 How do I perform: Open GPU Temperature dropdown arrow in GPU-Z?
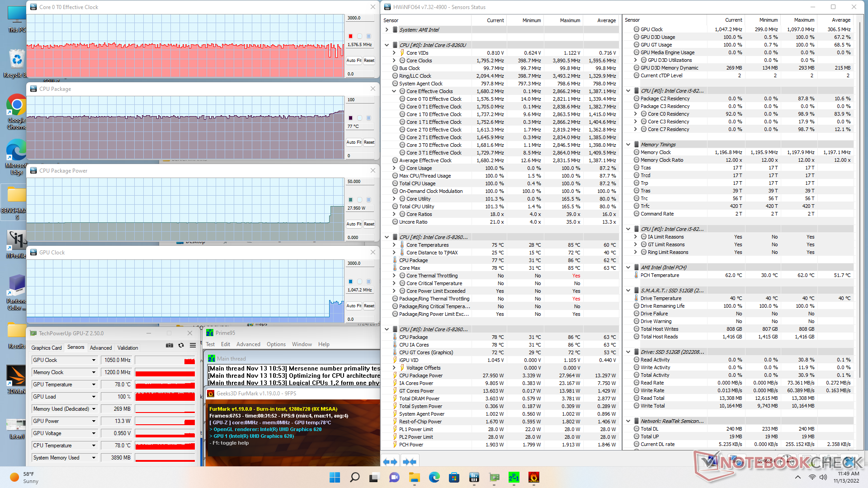[x=94, y=385]
